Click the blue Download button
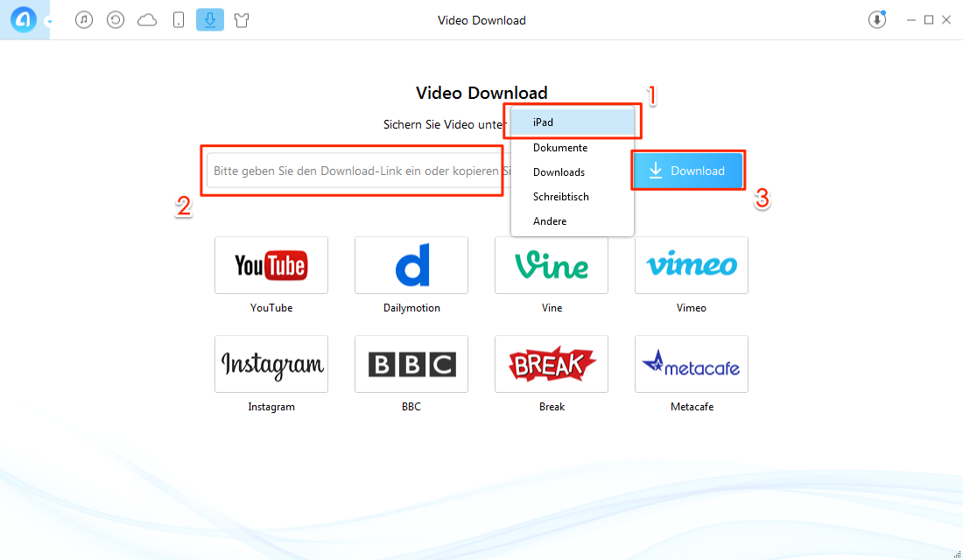This screenshot has width=963, height=560. [688, 171]
